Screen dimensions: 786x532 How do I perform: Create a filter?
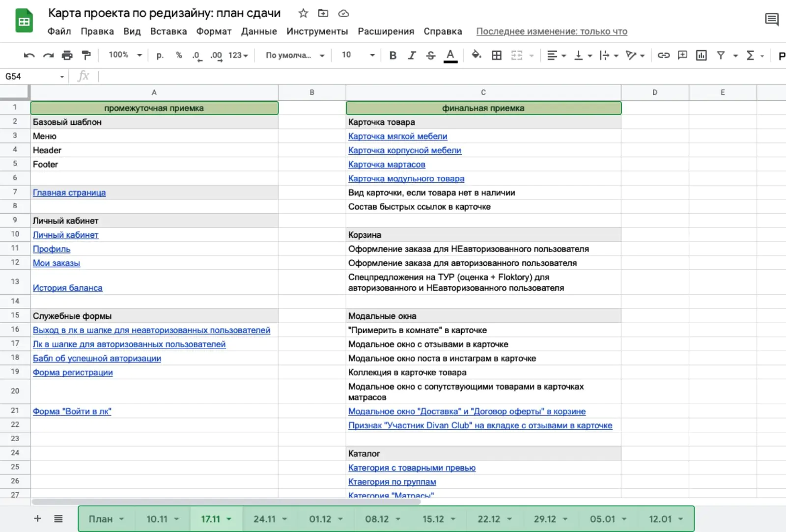(721, 55)
